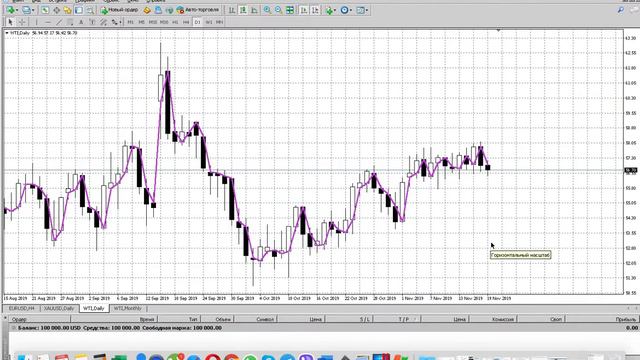The width and height of the screenshot is (640, 360).
Task: Select the horizontal line tool
Action: click(48, 22)
